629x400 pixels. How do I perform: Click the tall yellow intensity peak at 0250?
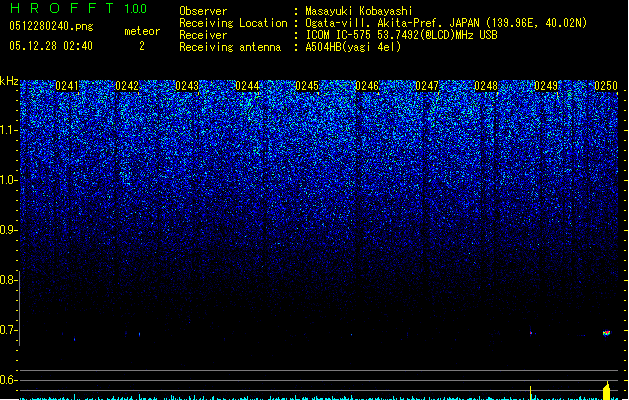click(x=607, y=391)
